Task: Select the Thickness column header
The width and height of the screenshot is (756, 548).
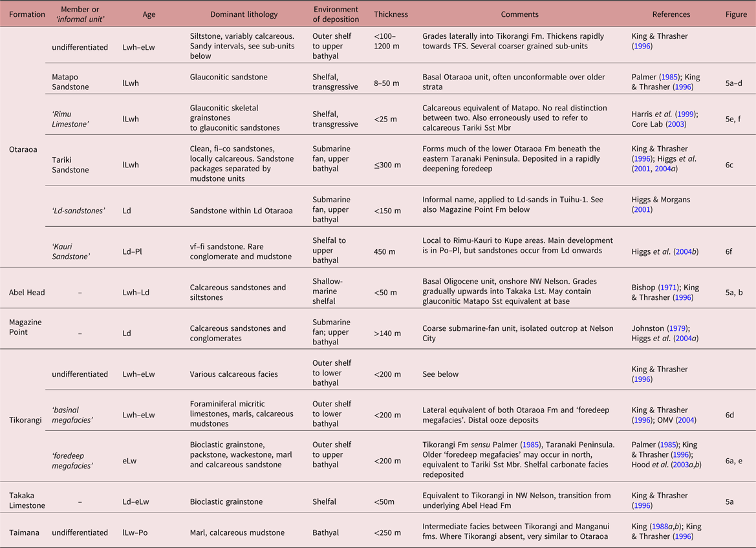Action: tap(391, 14)
